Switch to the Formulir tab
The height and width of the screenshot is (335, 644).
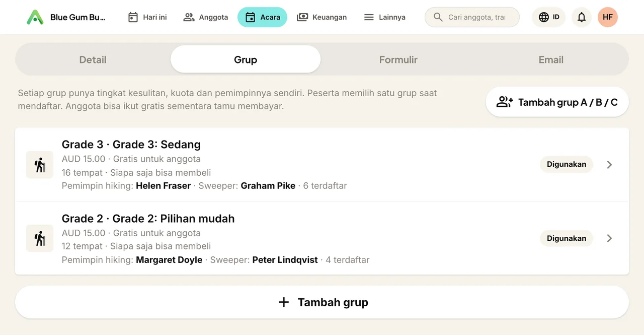coord(398,59)
